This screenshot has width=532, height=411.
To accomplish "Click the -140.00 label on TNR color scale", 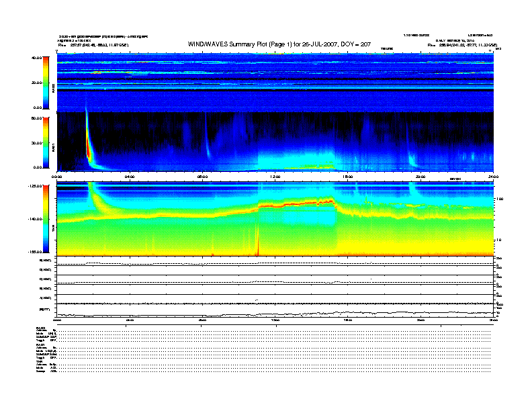I will (36, 219).
